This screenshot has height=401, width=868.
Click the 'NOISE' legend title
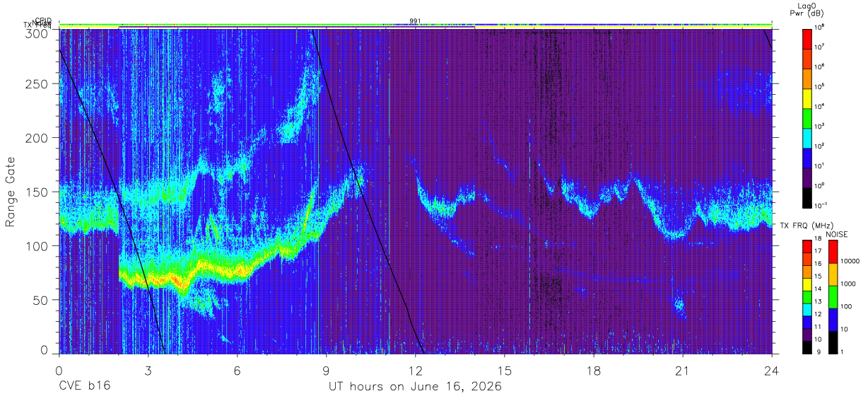pos(837,234)
